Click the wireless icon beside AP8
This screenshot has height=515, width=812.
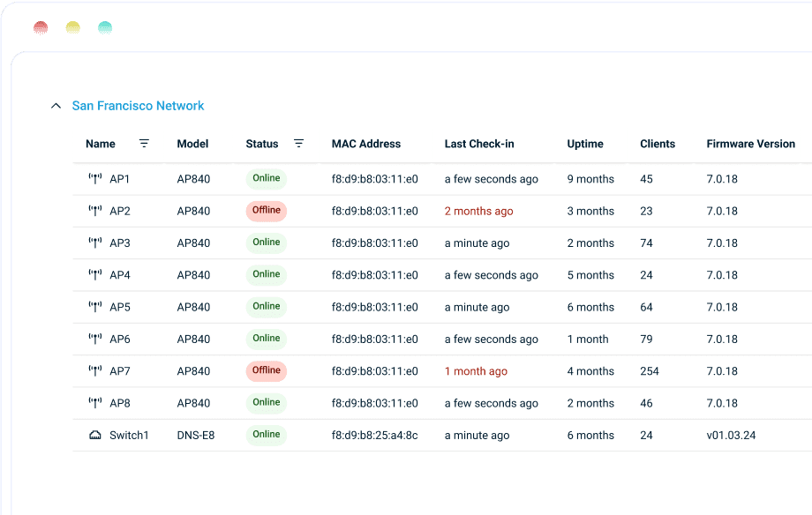pyautogui.click(x=94, y=403)
